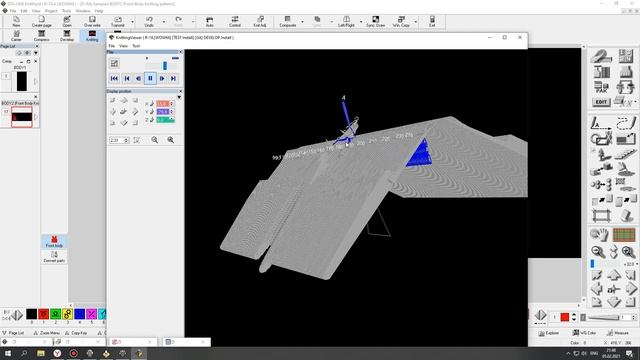Click the Undo toolbar icon
Image resolution: width=640 pixels, height=360 pixels.
[149, 22]
